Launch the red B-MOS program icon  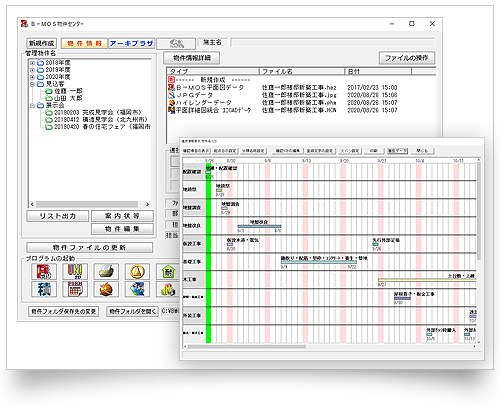(44, 271)
